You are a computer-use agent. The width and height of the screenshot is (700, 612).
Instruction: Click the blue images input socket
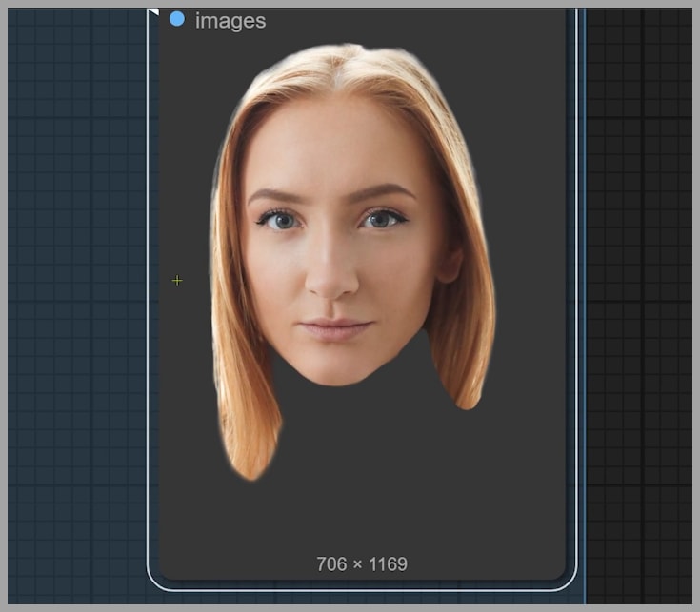[176, 19]
